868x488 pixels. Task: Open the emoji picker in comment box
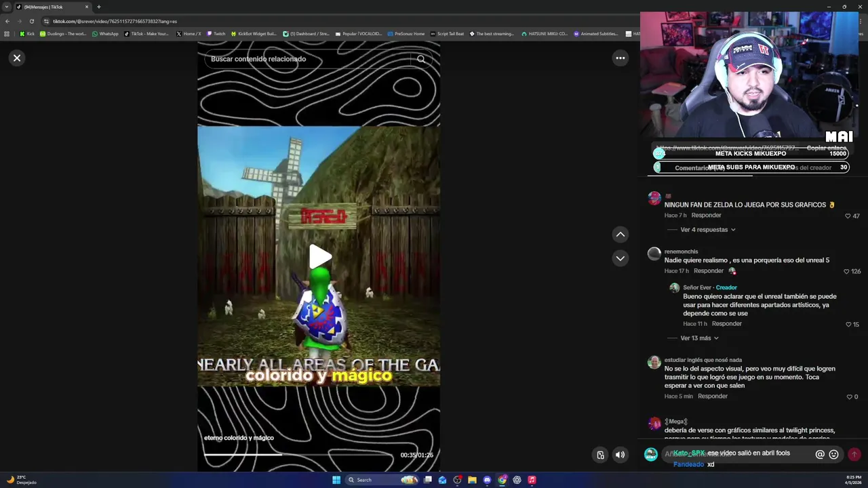tap(834, 455)
